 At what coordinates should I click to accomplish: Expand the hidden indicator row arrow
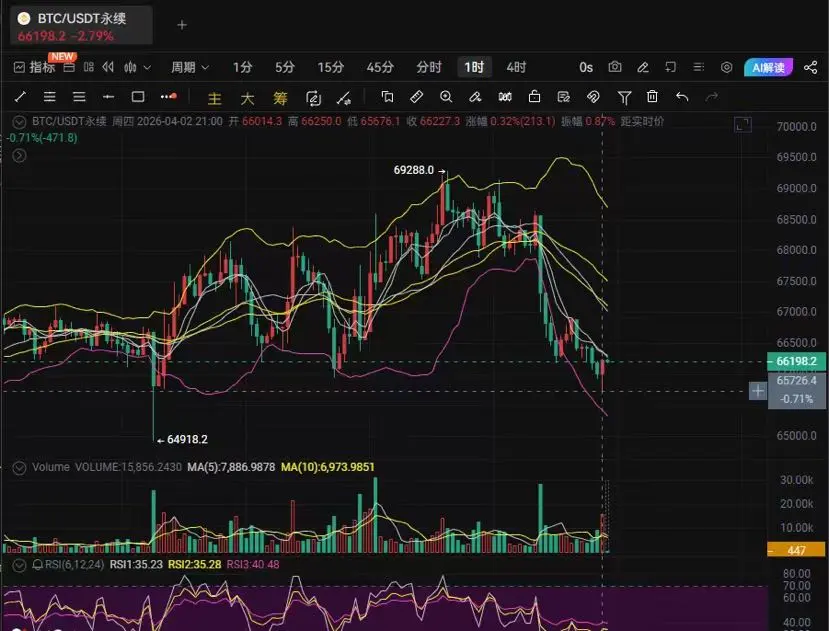coord(20,156)
